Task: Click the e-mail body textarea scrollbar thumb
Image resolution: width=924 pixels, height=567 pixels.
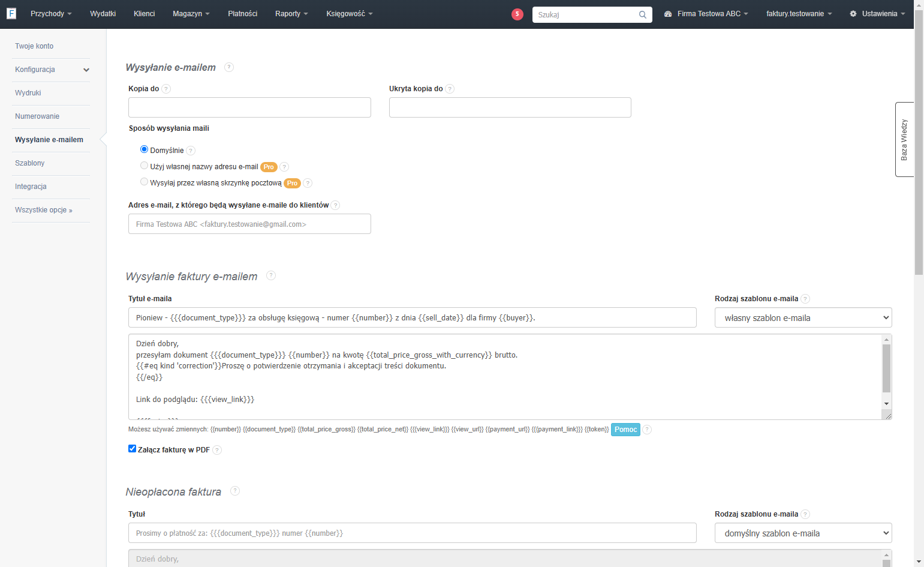Action: click(887, 368)
